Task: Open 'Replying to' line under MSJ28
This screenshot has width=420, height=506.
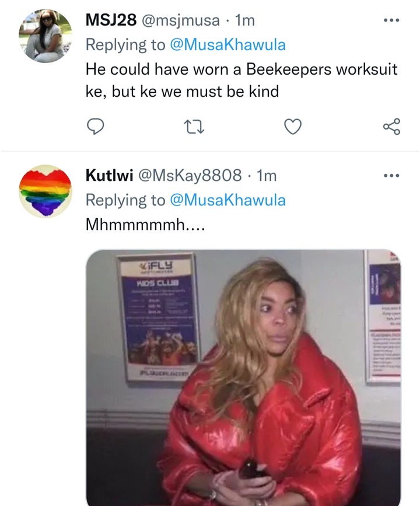Action: pos(185,45)
